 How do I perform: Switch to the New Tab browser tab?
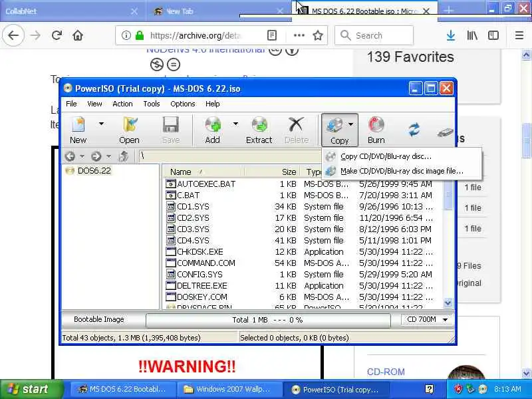(x=217, y=11)
